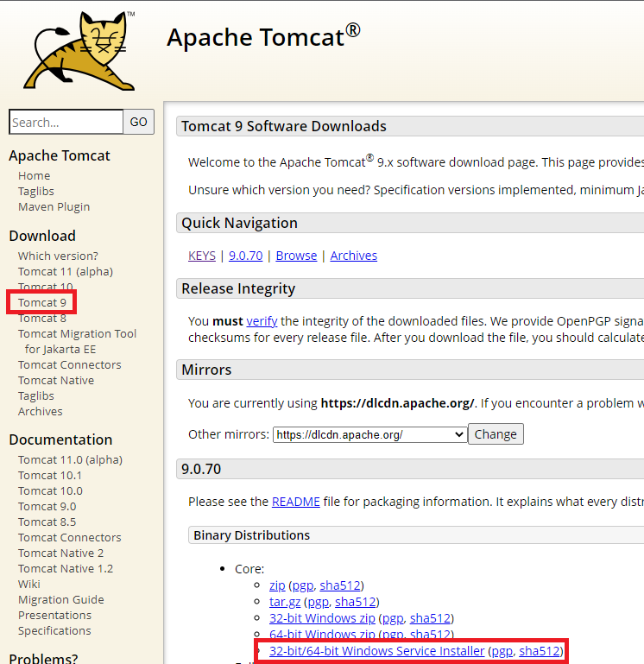Open the sha512 checksum for the zip
This screenshot has height=664, width=644.
click(x=340, y=585)
